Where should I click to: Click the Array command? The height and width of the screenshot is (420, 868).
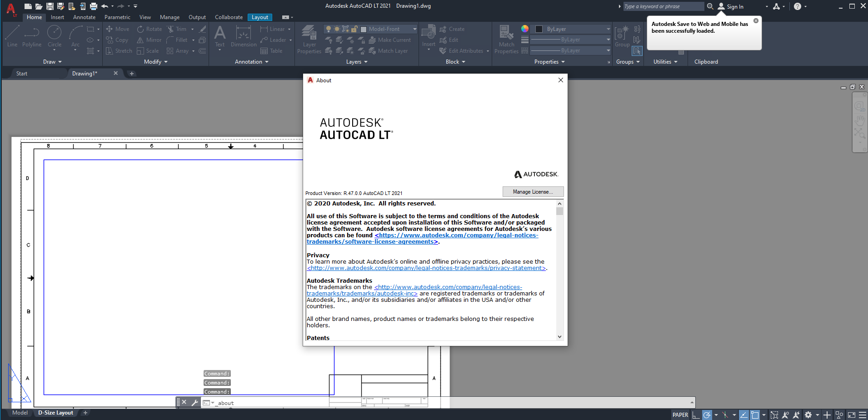178,51
